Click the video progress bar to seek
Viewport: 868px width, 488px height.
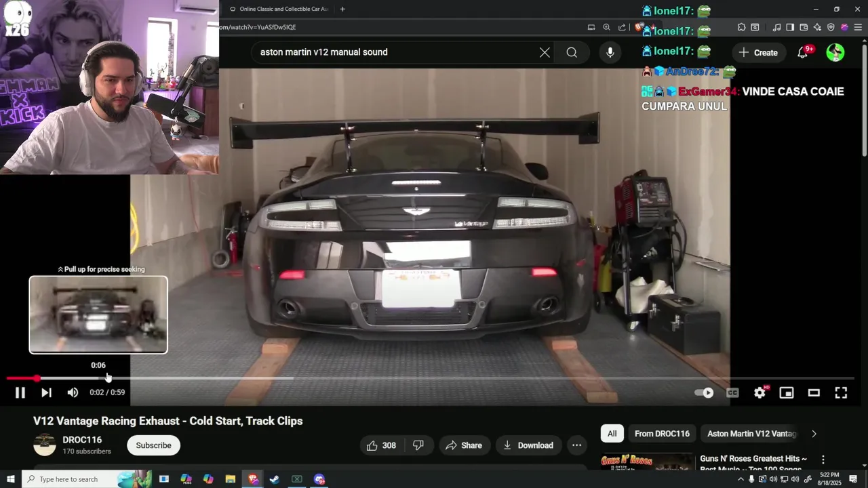(x=431, y=378)
